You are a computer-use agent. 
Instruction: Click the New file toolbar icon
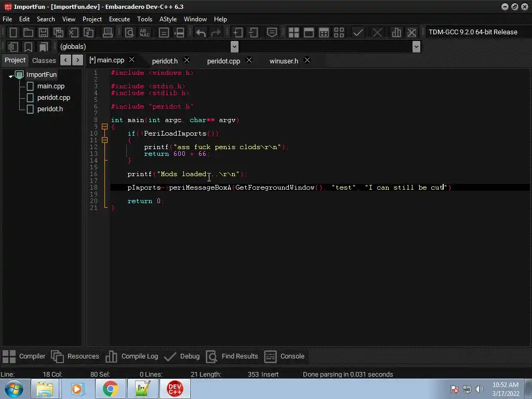[13, 33]
